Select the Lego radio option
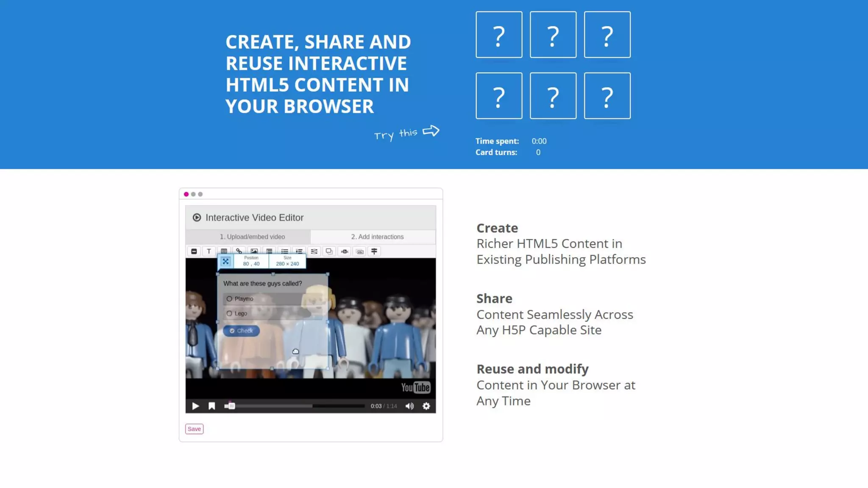 pos(229,313)
